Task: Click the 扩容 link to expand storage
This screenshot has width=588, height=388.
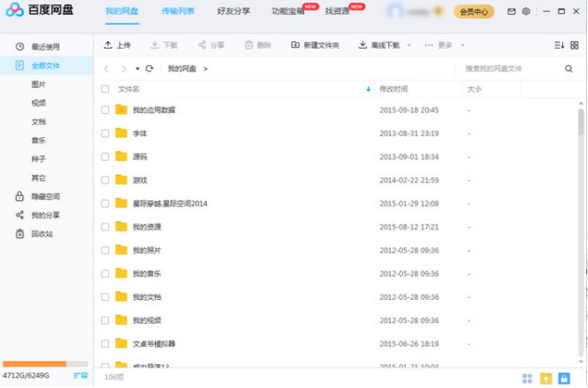Action: (x=81, y=375)
